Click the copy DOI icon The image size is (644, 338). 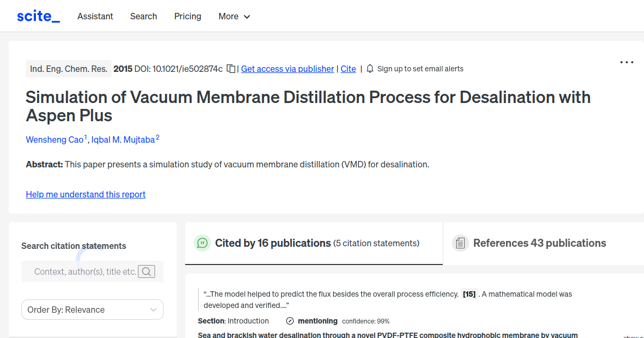pyautogui.click(x=230, y=69)
